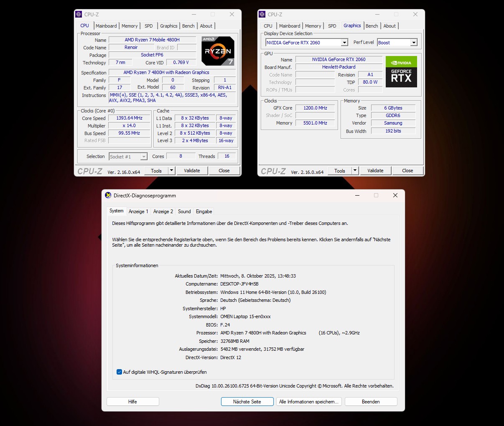Close the DirectX-Diagnoseprogramm window
504x426 pixels.
pyautogui.click(x=395, y=195)
